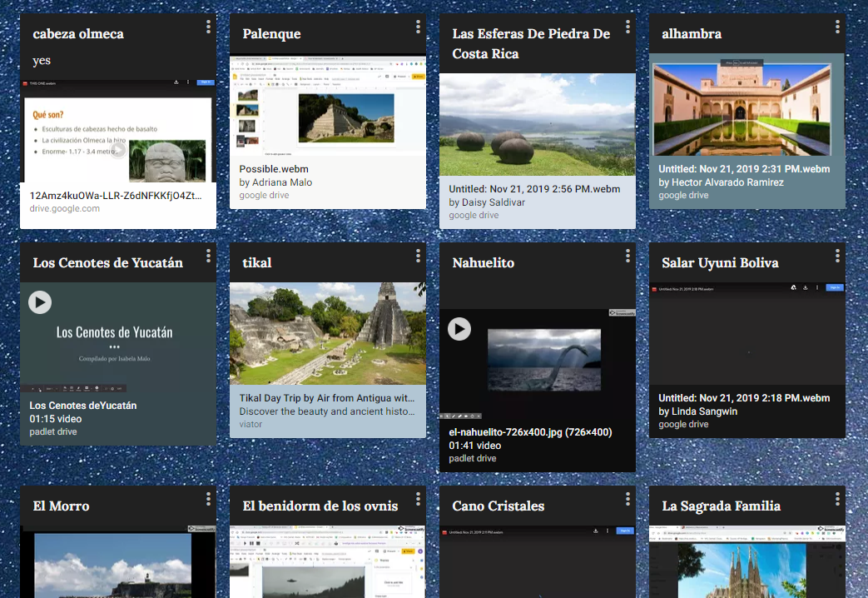The image size is (868, 598).
Task: Click the download icon in Salar Uyuni preview
Action: pos(806,287)
